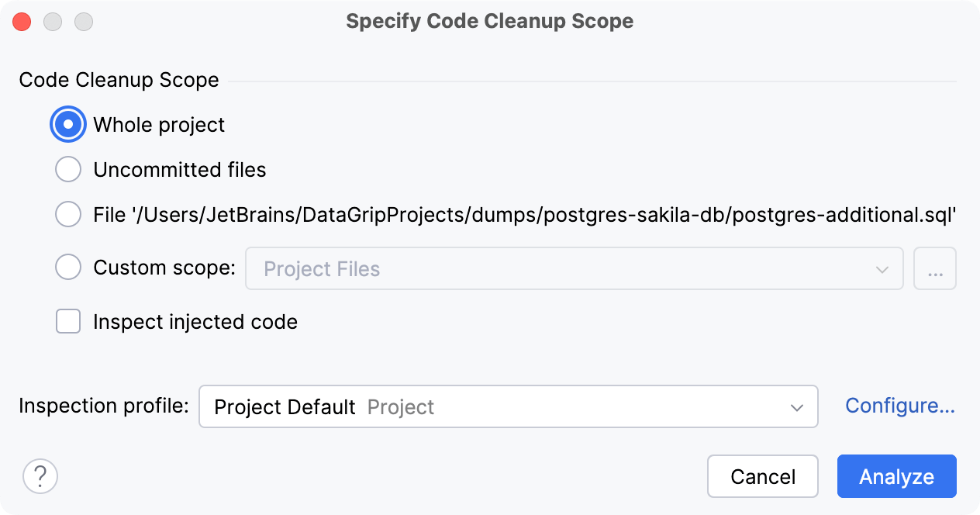Expand the Inspection profile dropdown

click(796, 406)
